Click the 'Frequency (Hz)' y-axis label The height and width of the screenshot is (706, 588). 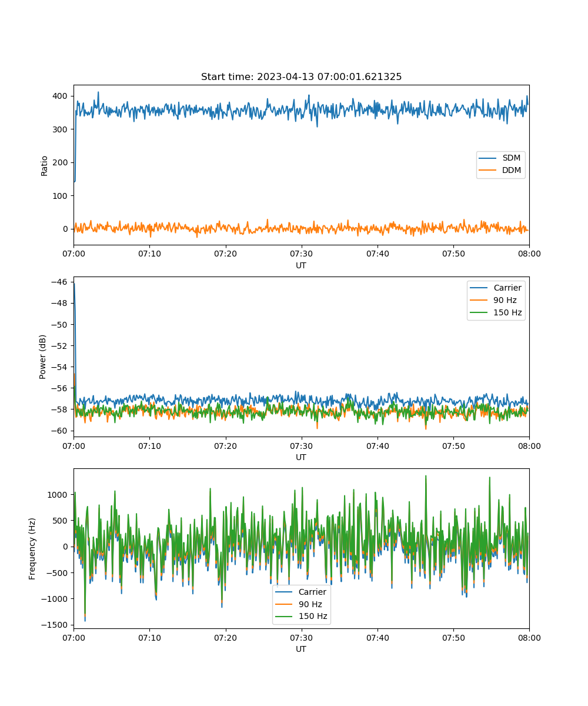point(32,548)
